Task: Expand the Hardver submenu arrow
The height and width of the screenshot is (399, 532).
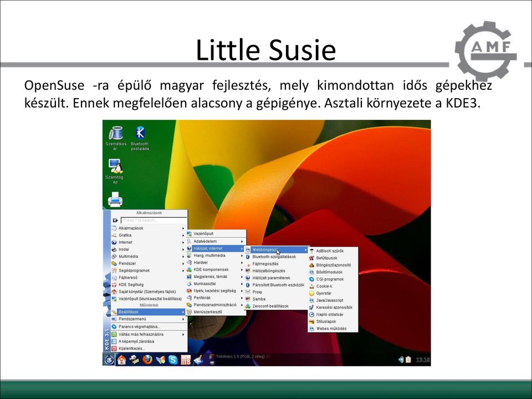Action: 242,263
